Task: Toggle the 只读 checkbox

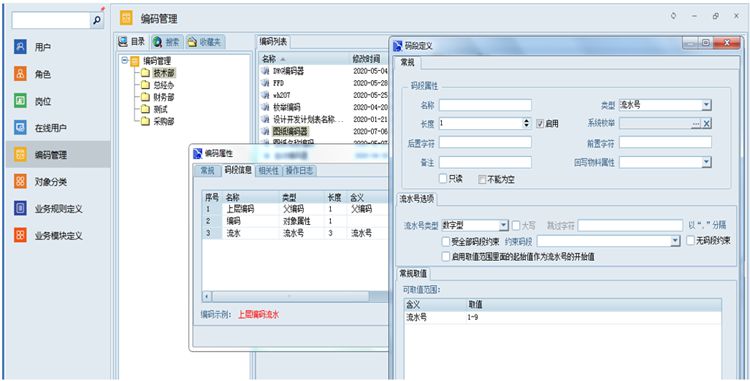Action: 443,179
